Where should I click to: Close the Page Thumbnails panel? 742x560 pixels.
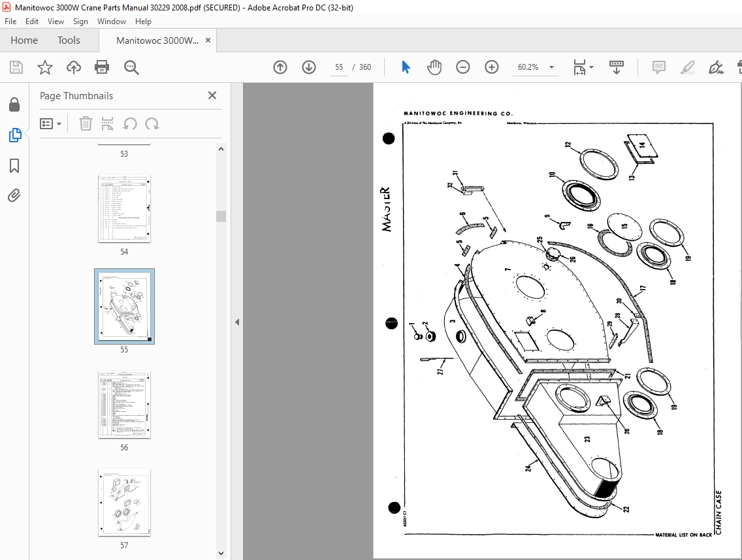[x=212, y=95]
